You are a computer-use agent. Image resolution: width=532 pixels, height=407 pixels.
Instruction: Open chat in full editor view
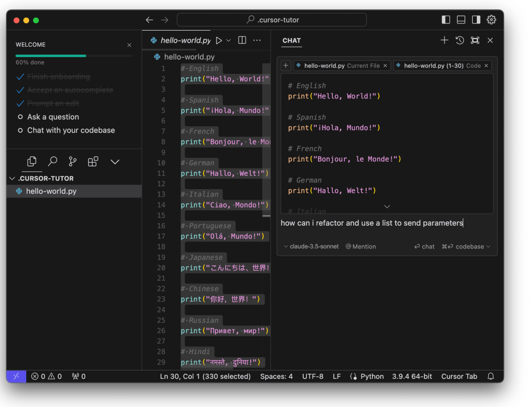pyautogui.click(x=475, y=41)
